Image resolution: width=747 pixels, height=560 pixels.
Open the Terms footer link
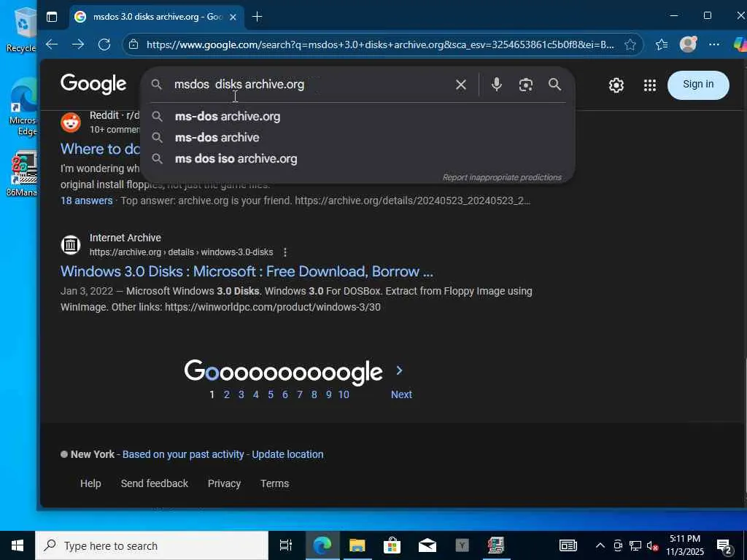coord(274,483)
